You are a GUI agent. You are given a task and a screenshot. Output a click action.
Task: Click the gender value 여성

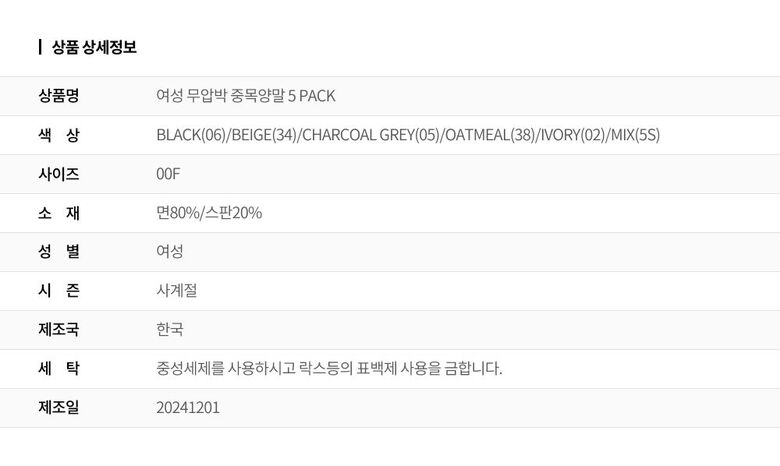(170, 251)
